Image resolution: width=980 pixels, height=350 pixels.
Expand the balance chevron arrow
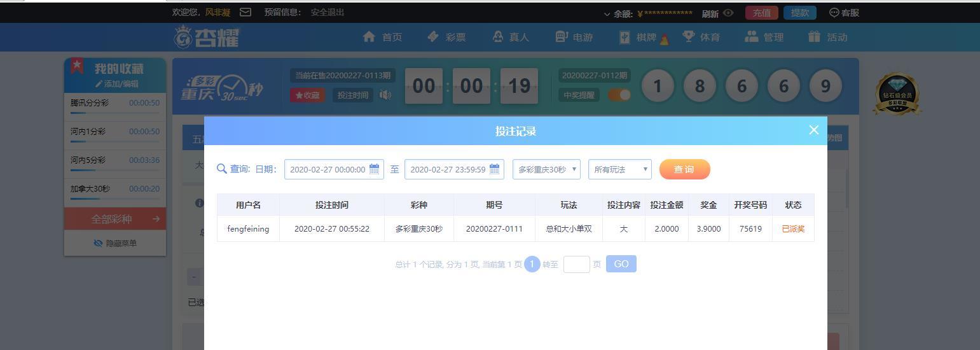[x=607, y=13]
